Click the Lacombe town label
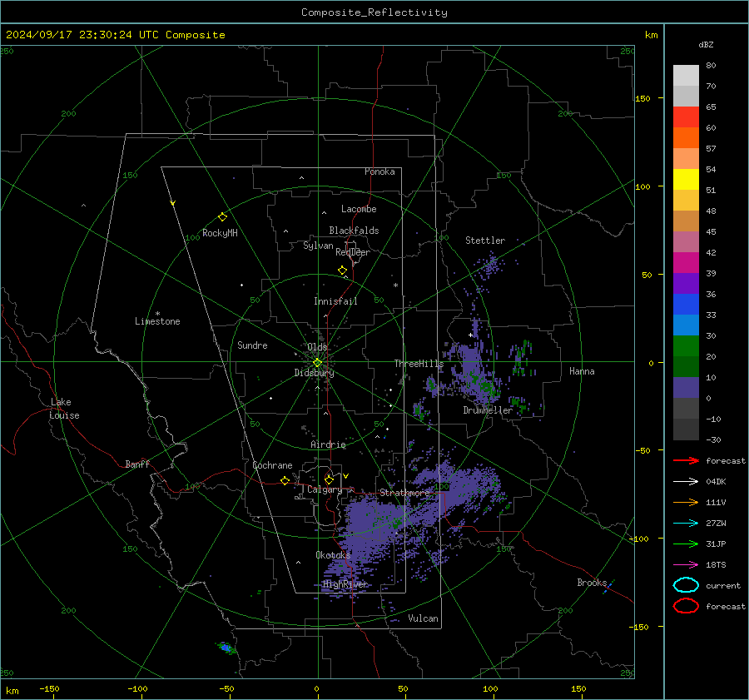 click(x=359, y=209)
